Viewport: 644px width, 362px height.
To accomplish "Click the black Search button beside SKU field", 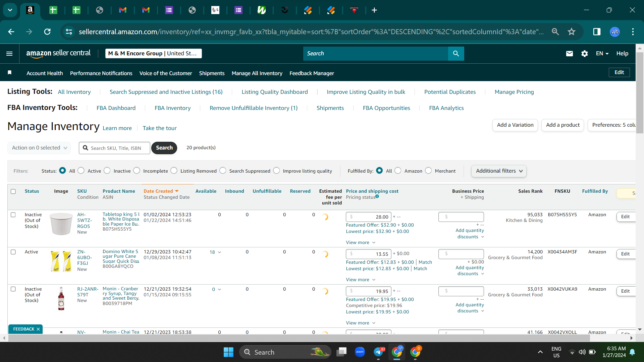I will (164, 148).
